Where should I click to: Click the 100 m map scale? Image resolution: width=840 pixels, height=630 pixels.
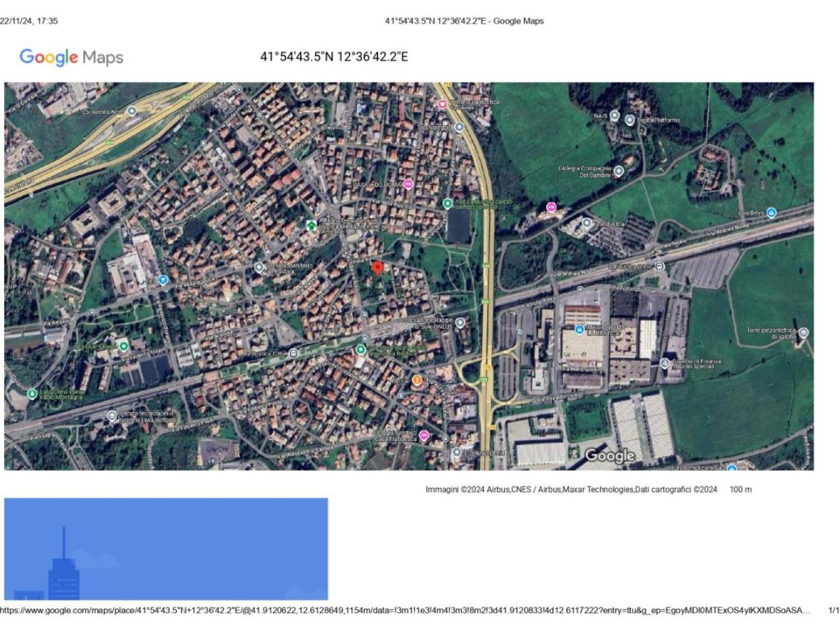coord(741,490)
